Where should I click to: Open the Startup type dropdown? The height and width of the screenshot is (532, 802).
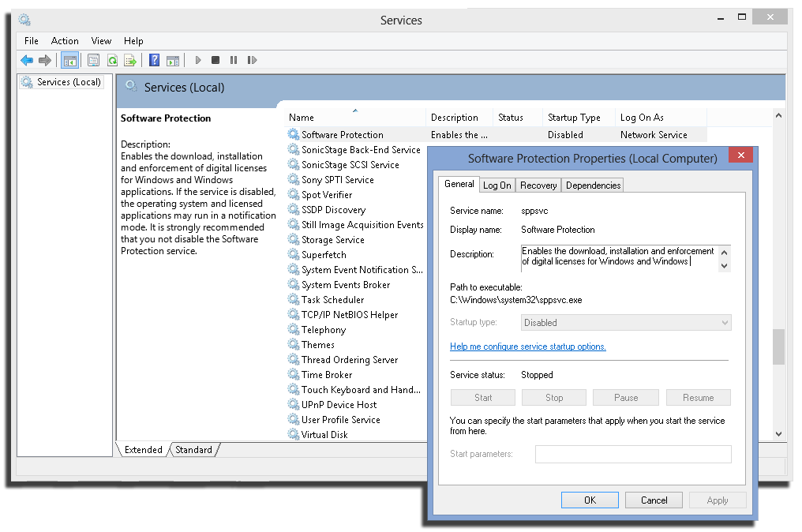point(626,323)
